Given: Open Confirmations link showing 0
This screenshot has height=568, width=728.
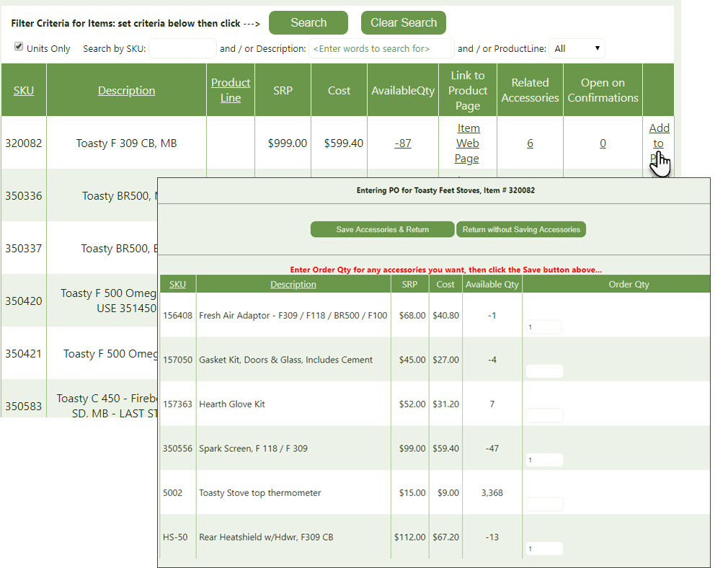Looking at the screenshot, I should [x=603, y=143].
